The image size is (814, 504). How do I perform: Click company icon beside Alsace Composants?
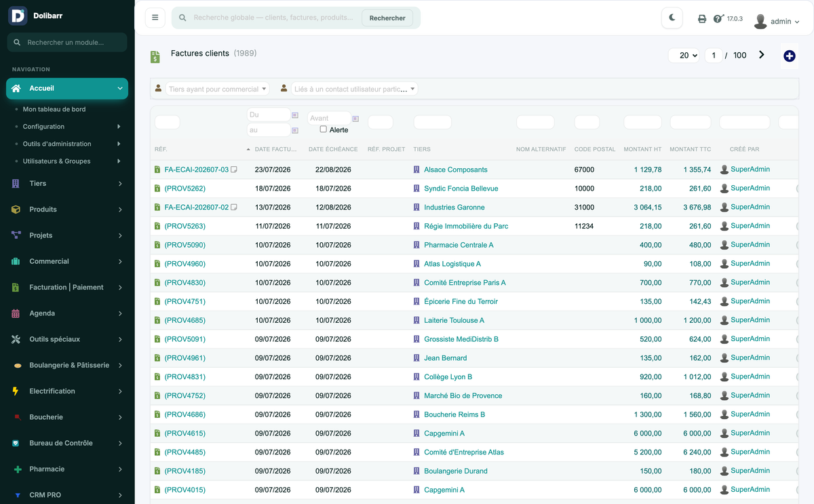[x=416, y=170]
